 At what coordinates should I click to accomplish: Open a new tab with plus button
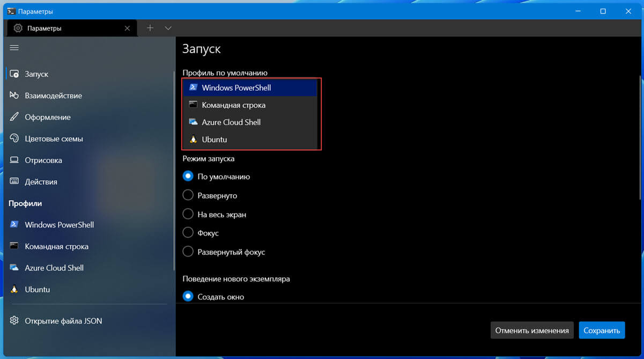[150, 28]
